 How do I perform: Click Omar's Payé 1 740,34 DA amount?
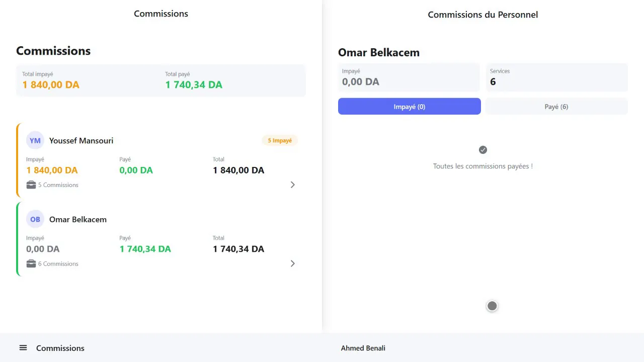coord(145,249)
